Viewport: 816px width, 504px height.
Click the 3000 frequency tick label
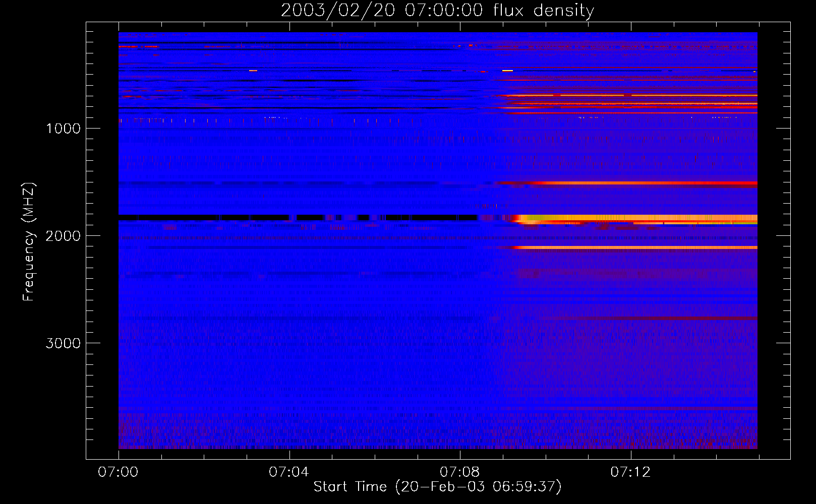tap(63, 343)
